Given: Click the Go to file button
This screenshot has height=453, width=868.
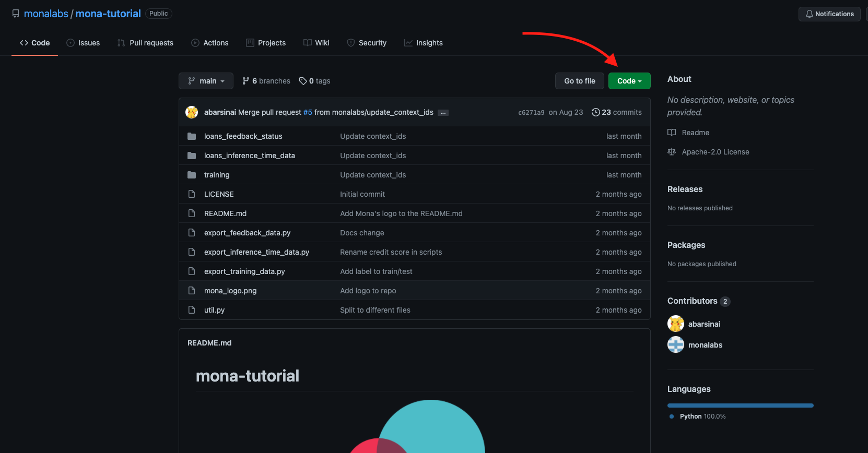Looking at the screenshot, I should click(580, 81).
